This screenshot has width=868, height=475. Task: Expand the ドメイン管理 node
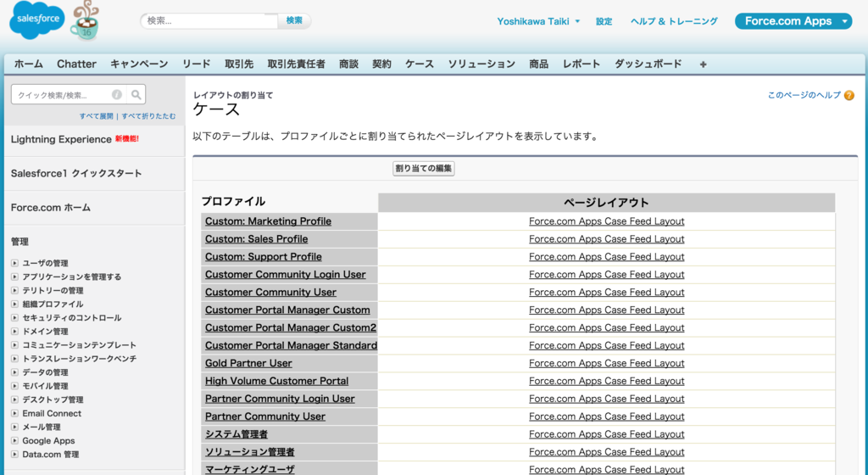click(15, 331)
